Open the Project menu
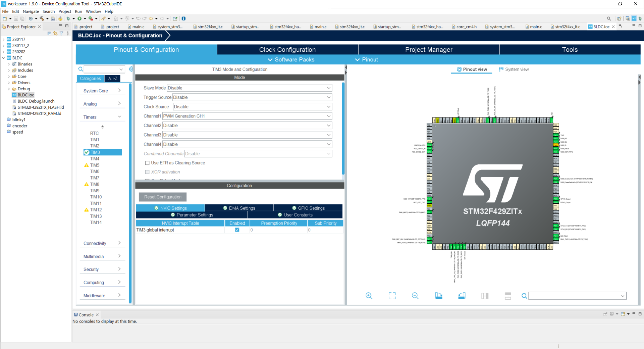The image size is (644, 349). point(65,11)
